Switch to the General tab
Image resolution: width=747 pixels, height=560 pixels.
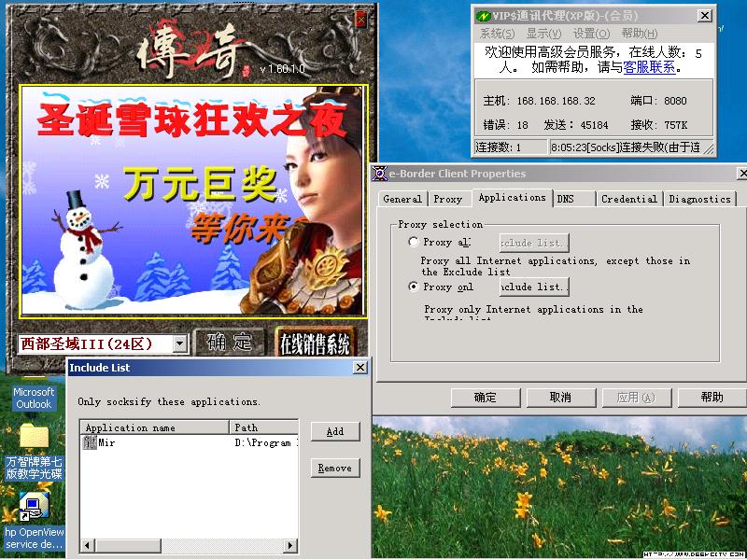[x=402, y=199]
